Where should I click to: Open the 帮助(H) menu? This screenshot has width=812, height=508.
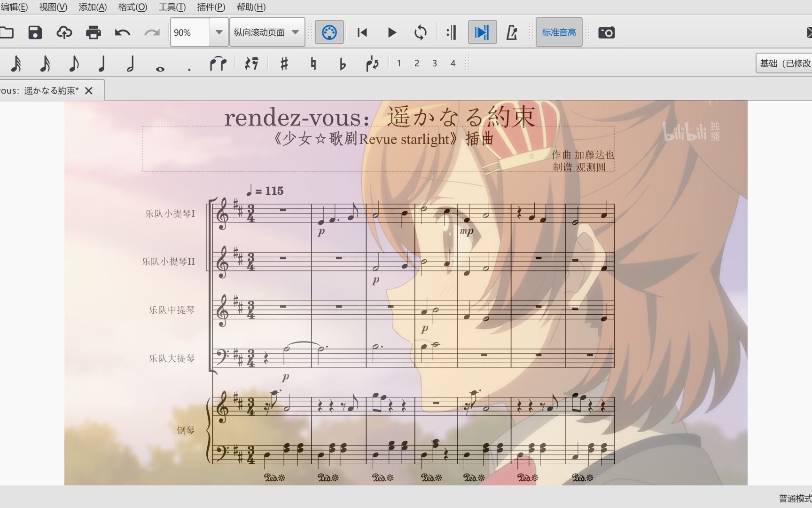tap(251, 7)
